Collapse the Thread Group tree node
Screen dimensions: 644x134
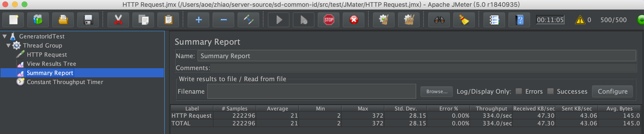click(x=8, y=45)
